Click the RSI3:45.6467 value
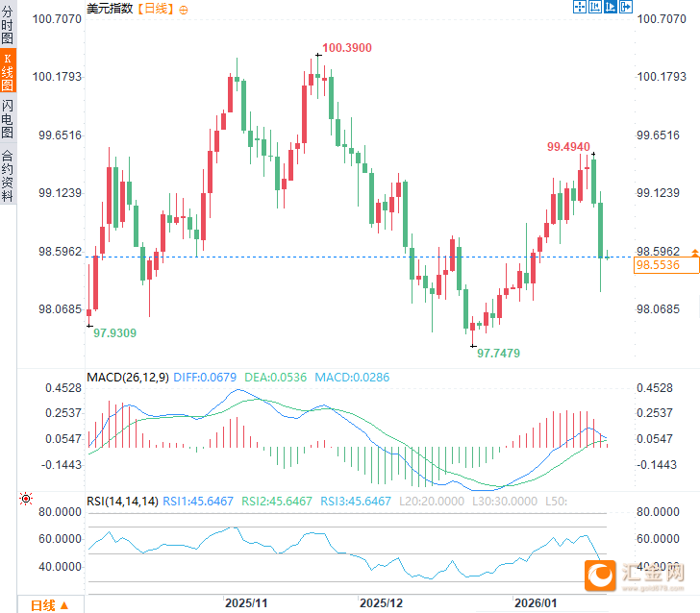The width and height of the screenshot is (700, 613). point(356,502)
